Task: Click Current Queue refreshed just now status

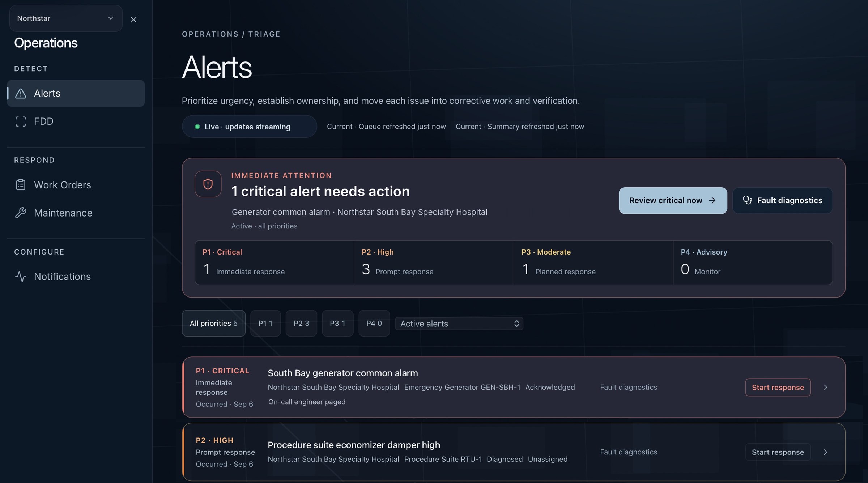Action: click(386, 127)
